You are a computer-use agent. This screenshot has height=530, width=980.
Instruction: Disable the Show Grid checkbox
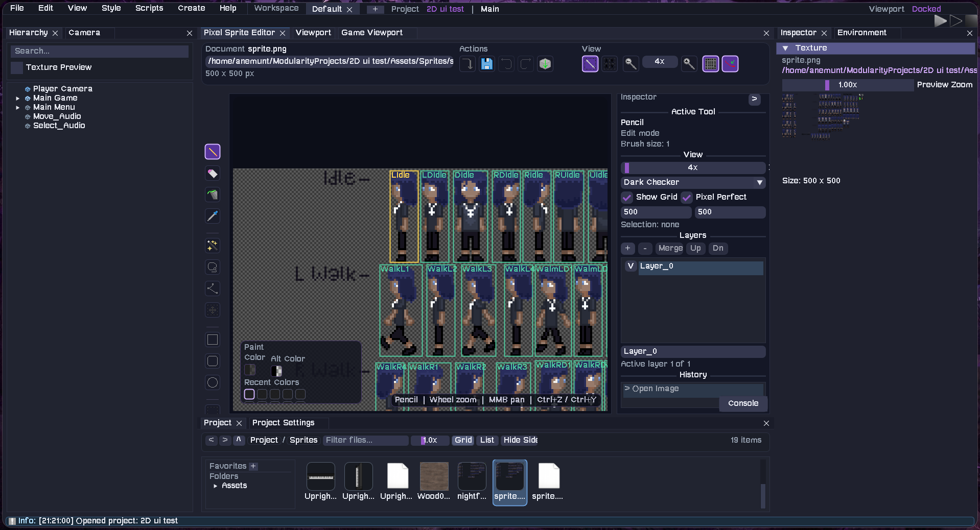[x=627, y=197]
